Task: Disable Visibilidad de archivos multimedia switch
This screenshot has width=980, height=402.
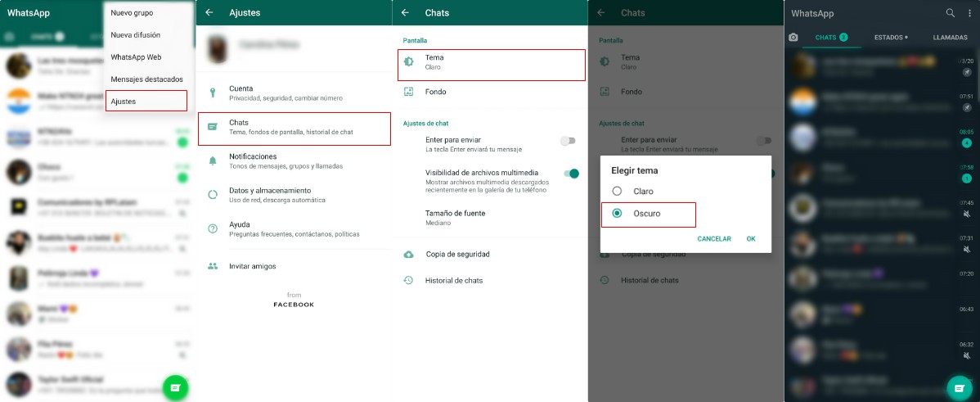Action: (571, 174)
